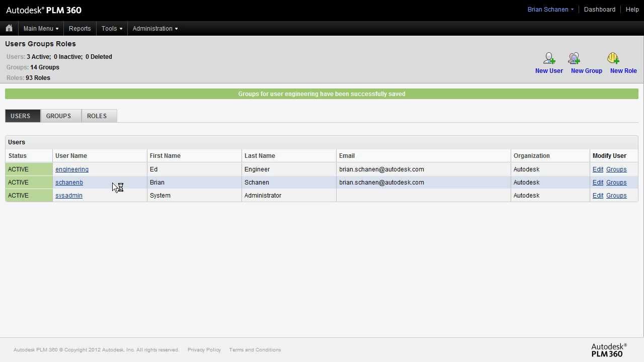This screenshot has height=362, width=644.
Task: Switch to the GROUPS tab
Action: point(61,116)
